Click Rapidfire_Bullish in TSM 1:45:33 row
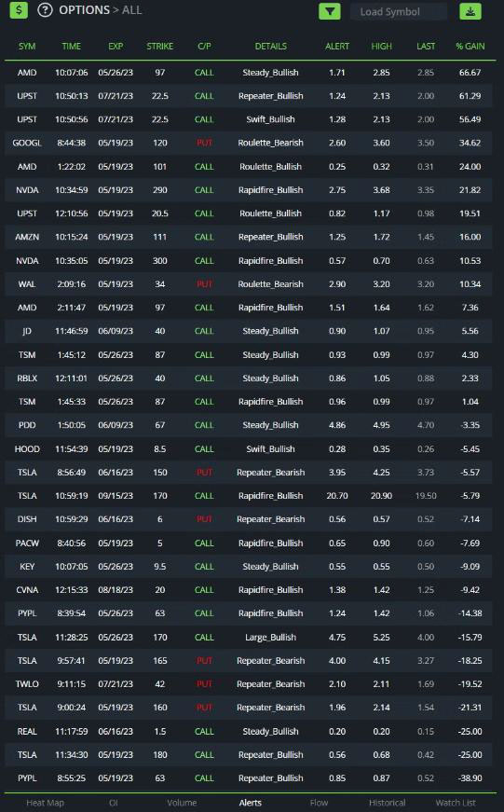The width and height of the screenshot is (504, 812). (x=270, y=402)
